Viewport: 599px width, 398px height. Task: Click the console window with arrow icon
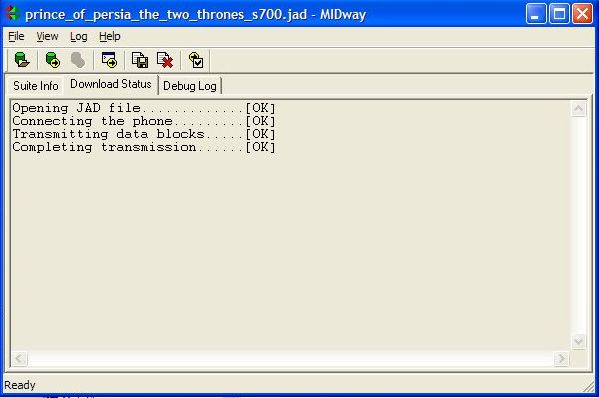[x=109, y=60]
